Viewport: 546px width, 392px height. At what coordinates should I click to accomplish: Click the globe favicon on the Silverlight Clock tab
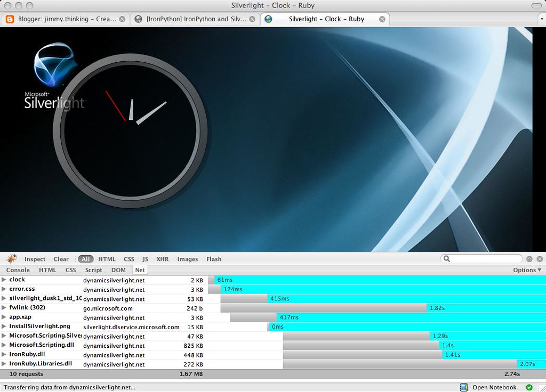268,19
